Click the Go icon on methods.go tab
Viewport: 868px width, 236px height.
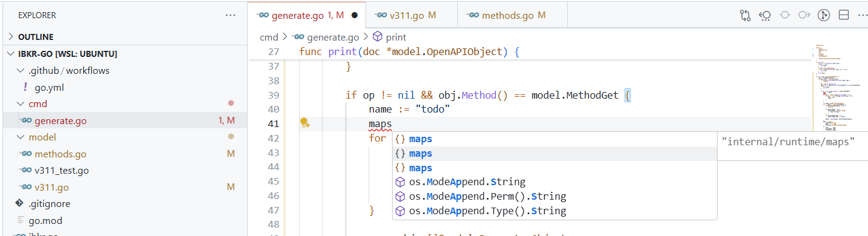click(472, 15)
